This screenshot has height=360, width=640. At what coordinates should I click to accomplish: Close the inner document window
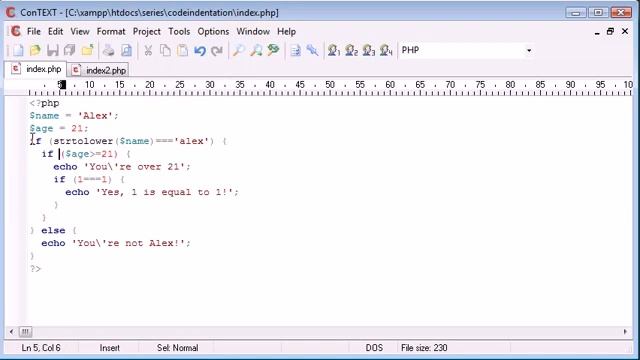click(625, 31)
